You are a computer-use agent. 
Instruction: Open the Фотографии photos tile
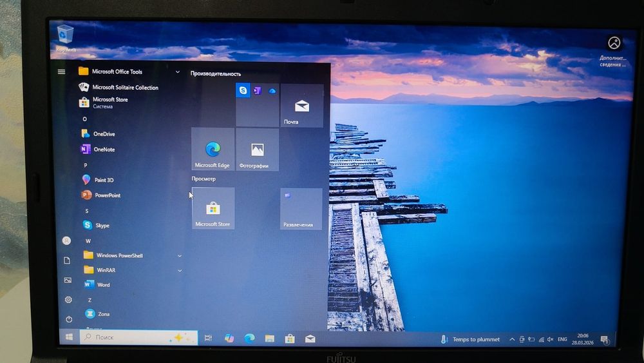click(258, 149)
